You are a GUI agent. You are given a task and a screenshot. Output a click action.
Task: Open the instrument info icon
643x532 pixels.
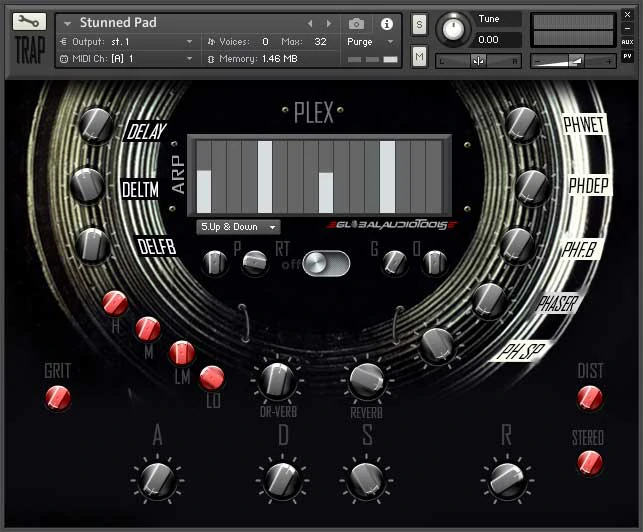pos(386,24)
